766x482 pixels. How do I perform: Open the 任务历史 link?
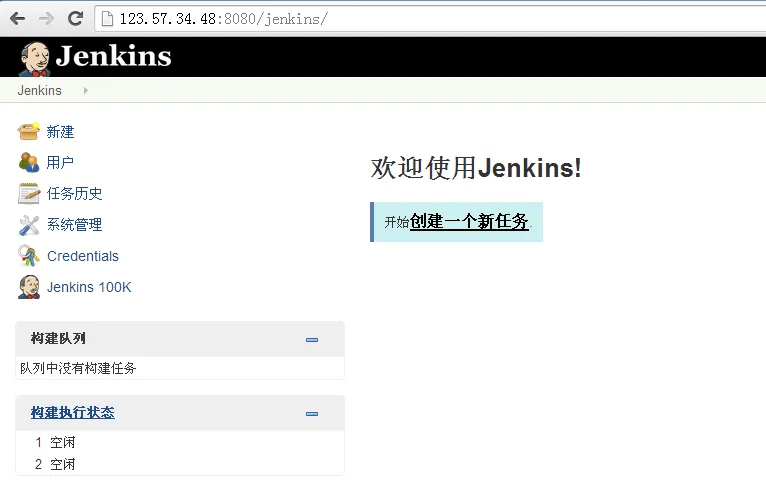(74, 193)
